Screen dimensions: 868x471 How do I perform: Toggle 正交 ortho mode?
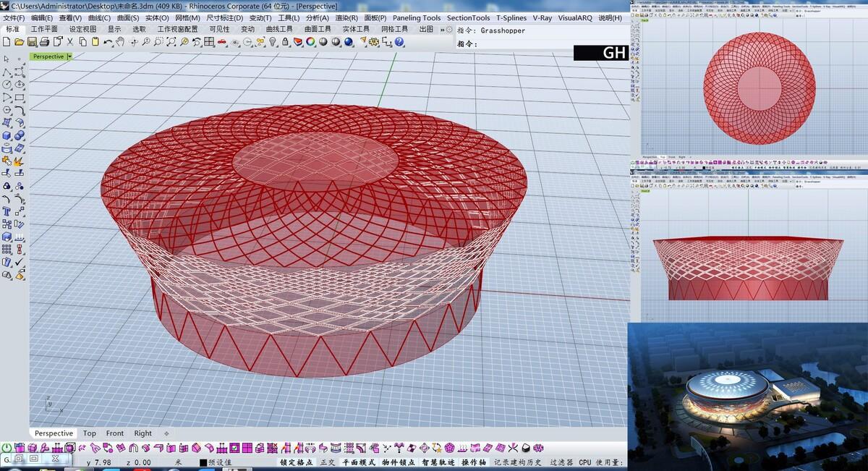(x=328, y=462)
